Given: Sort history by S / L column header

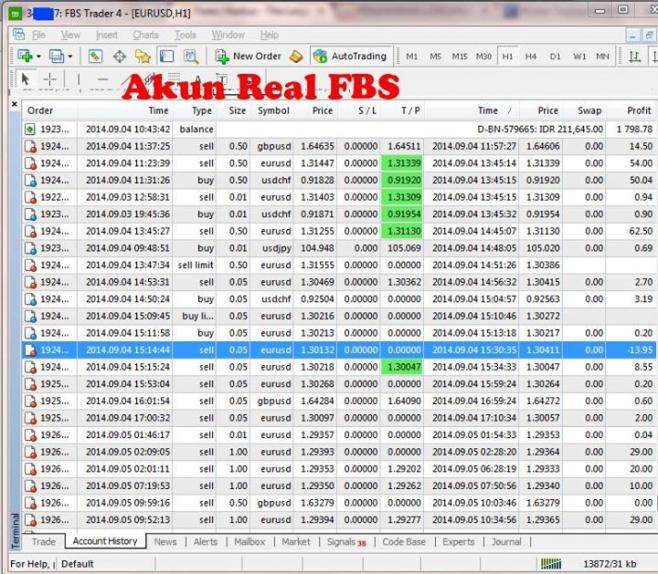Looking at the screenshot, I should 367,110.
